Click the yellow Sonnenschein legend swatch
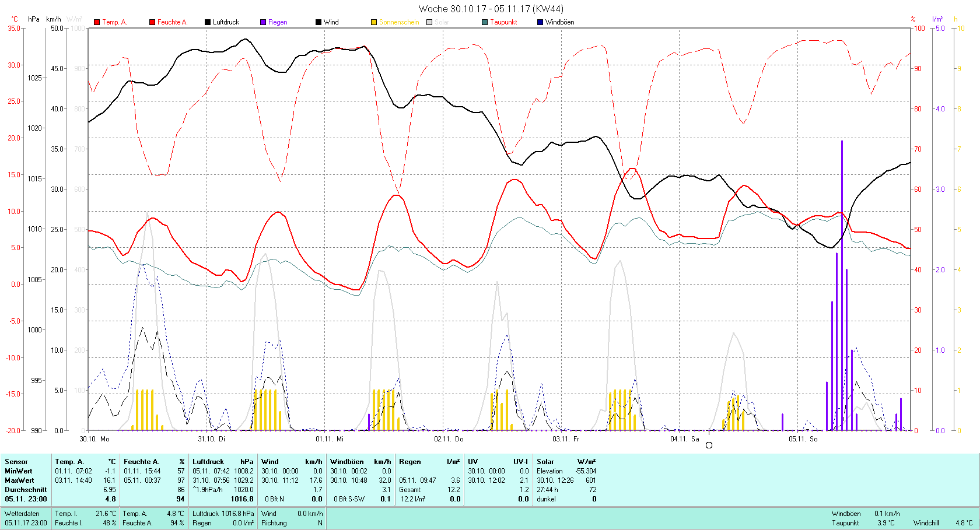The height and width of the screenshot is (530, 980). click(x=374, y=22)
